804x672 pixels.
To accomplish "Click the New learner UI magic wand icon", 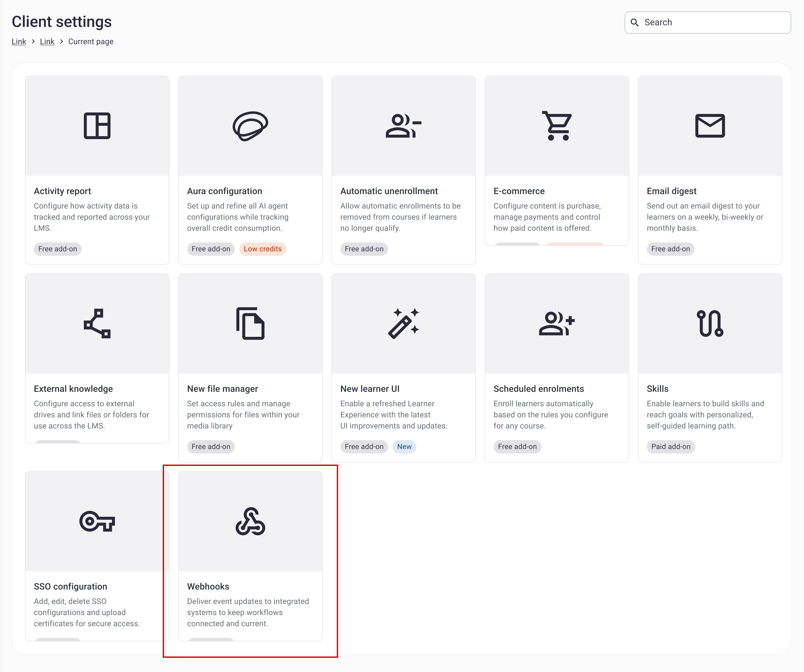I will point(404,324).
